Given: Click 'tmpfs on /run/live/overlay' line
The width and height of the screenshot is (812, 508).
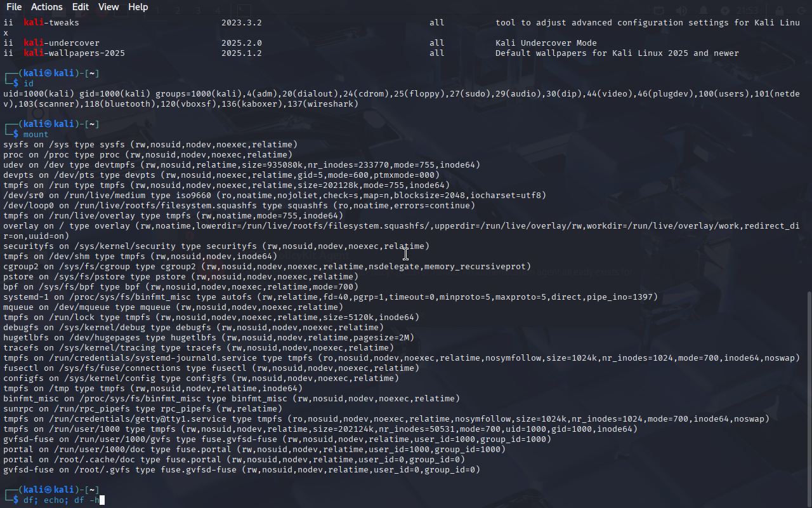Looking at the screenshot, I should click(173, 216).
